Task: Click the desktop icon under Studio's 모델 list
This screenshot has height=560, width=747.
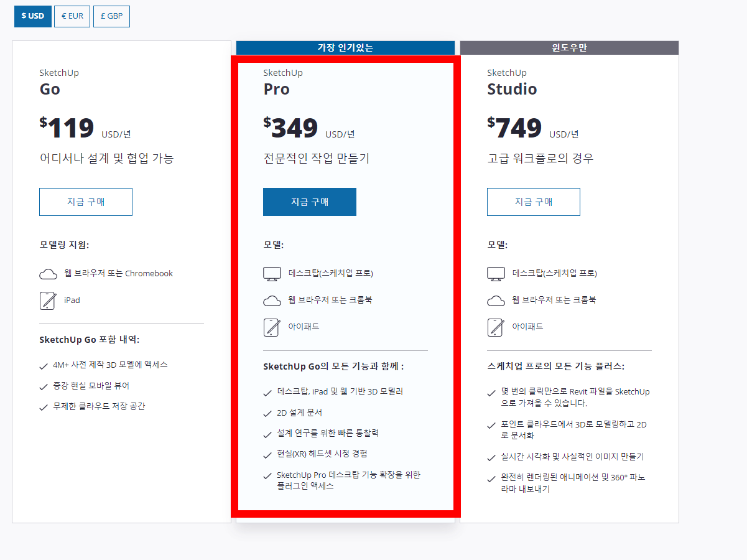Action: click(x=496, y=273)
